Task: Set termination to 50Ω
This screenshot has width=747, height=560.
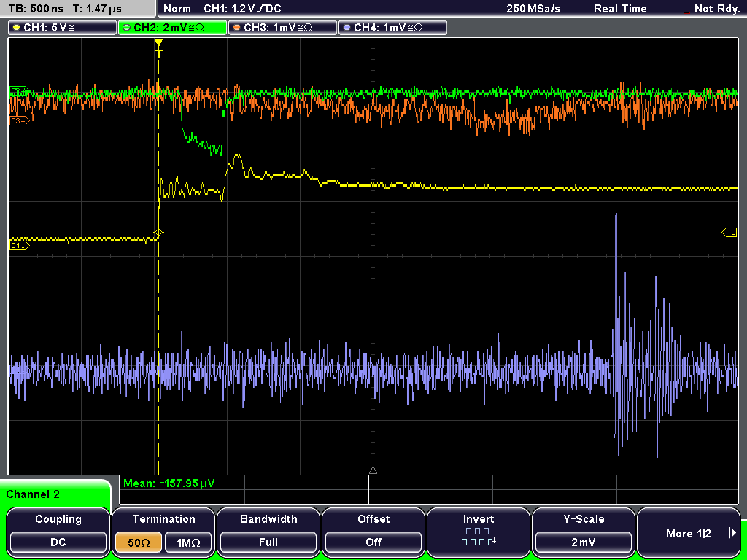Action: (x=139, y=542)
